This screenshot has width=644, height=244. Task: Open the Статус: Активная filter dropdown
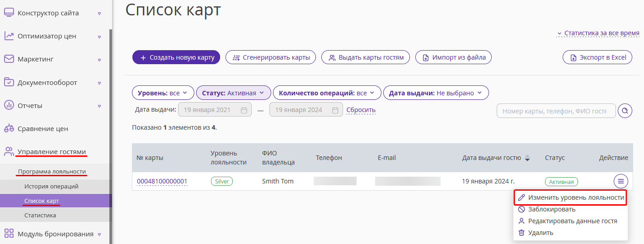(234, 93)
